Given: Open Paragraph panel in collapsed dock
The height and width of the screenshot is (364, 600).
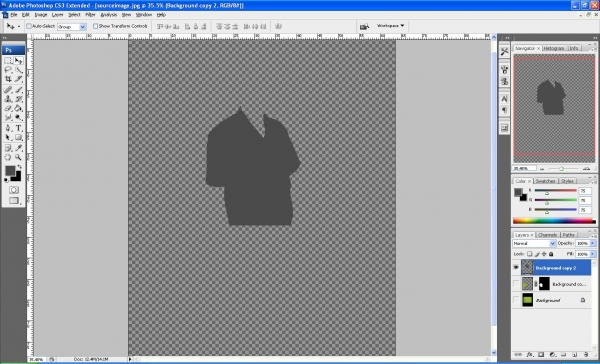Looking at the screenshot, I should 504,110.
